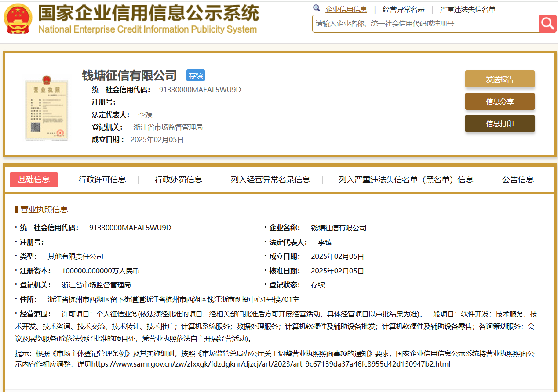Switch to the 公告信息 tab
This screenshot has width=558, height=392.
click(x=518, y=180)
